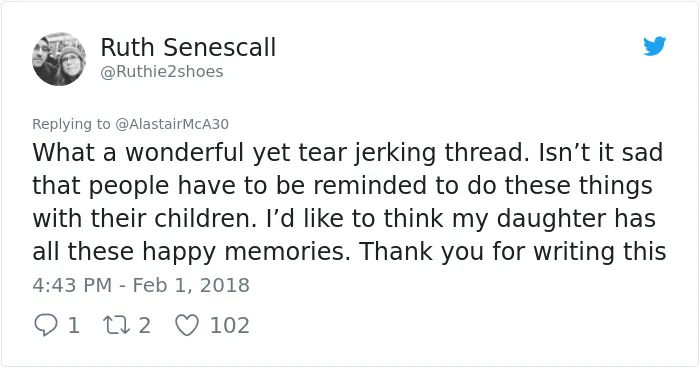Click the Feb 1, 2018 date

191,285
